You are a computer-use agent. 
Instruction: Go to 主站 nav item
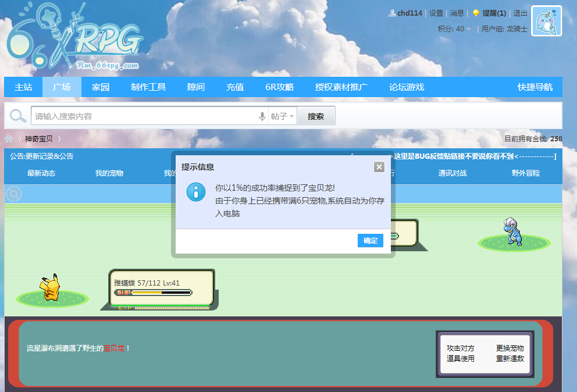[x=23, y=87]
